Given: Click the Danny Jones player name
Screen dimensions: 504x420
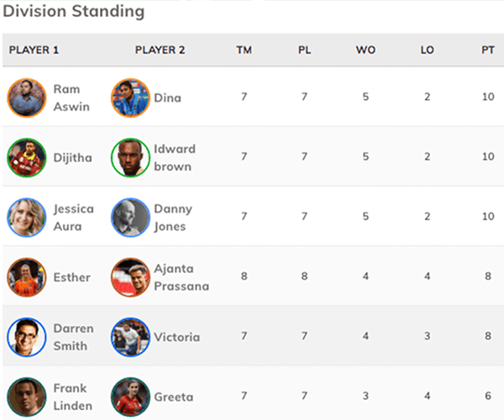Looking at the screenshot, I should tap(173, 218).
